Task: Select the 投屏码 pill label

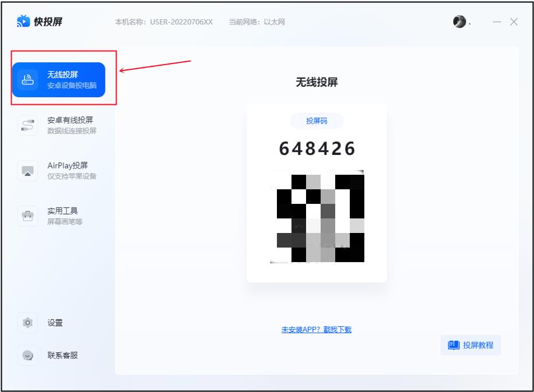Action: [x=317, y=121]
